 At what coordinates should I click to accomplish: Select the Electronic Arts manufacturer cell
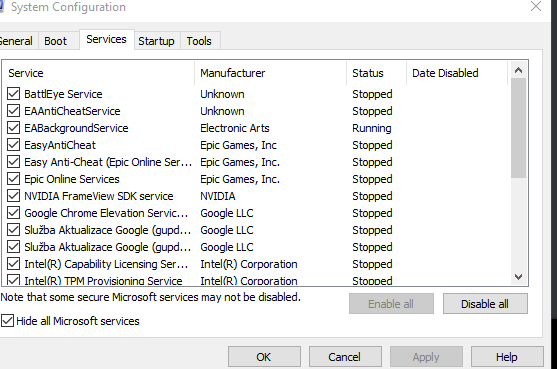pos(235,128)
